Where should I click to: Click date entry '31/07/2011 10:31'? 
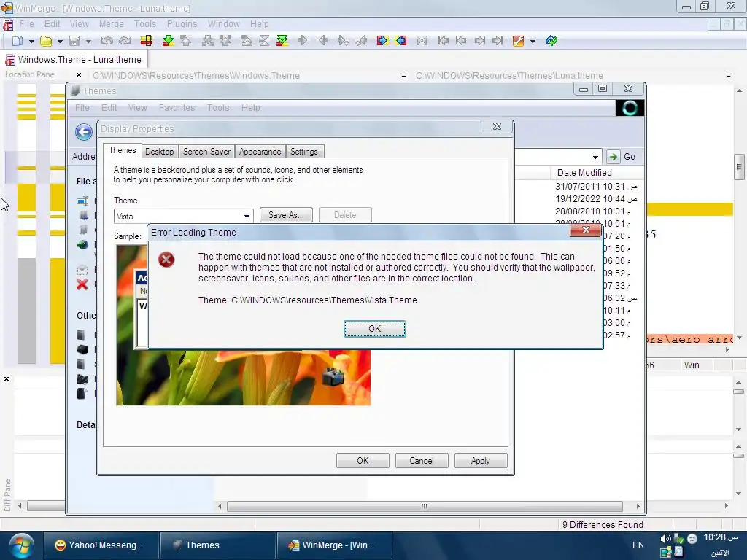coord(596,186)
